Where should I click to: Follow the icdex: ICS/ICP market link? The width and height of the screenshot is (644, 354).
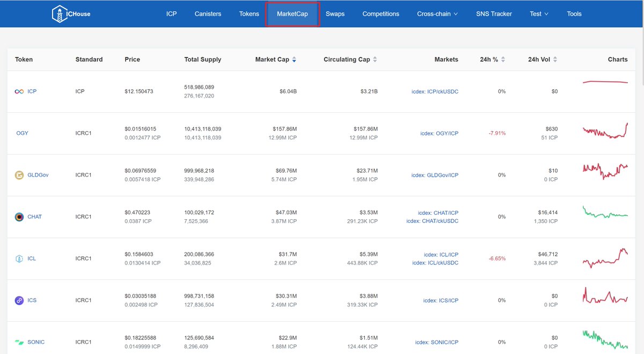(441, 301)
